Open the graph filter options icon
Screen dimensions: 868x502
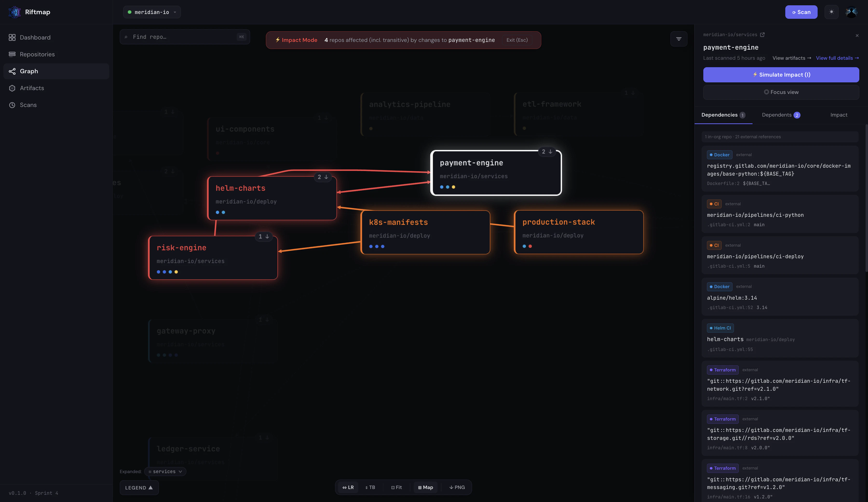point(679,39)
